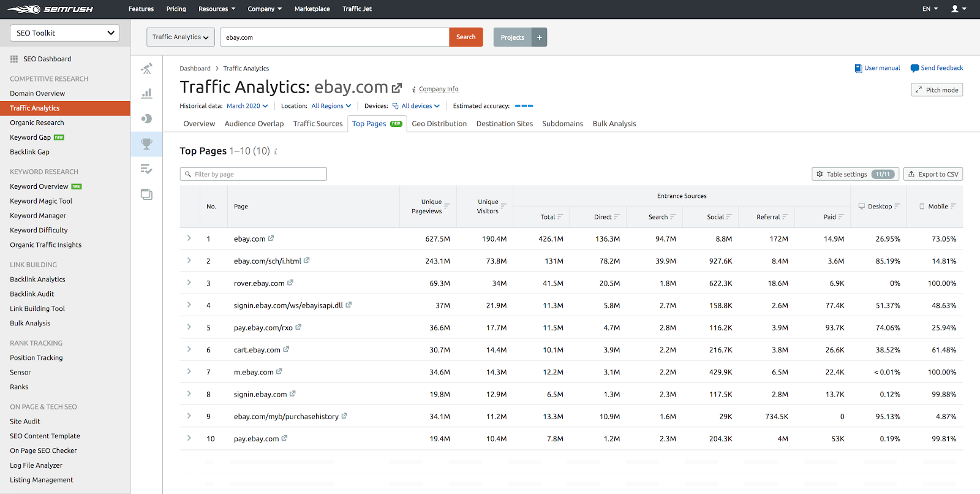Sort by Total entrance sources icon

(x=560, y=217)
